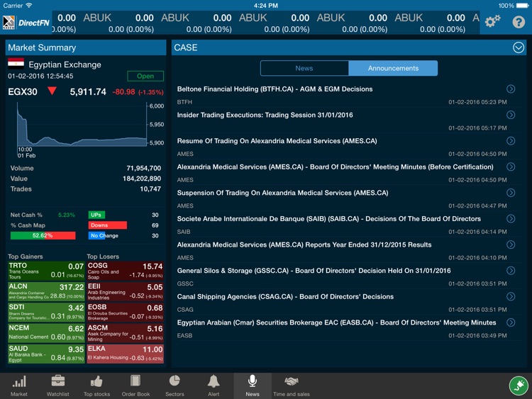Open SAUD Al Baraka Bank gainer tile
This screenshot has height=399, width=532.
tap(46, 354)
